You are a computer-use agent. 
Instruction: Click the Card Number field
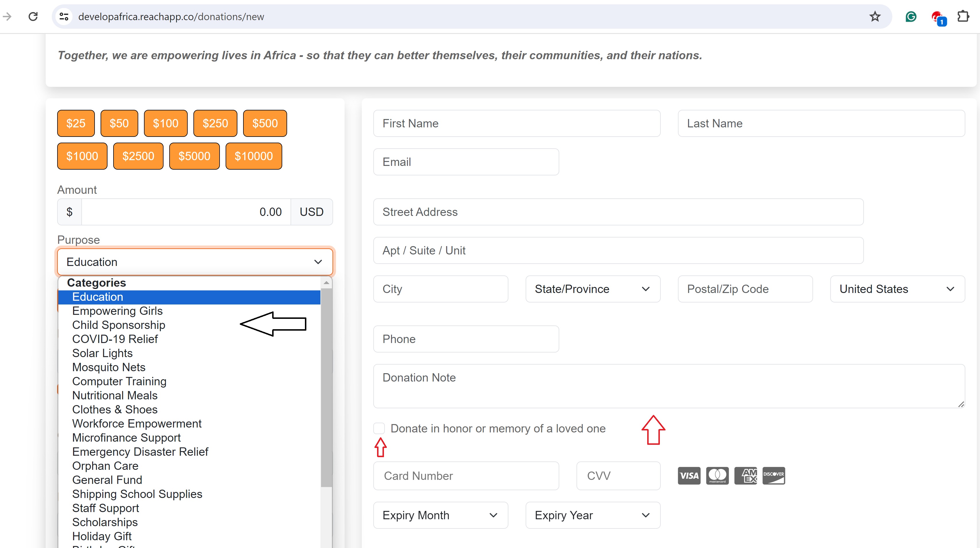coord(466,476)
